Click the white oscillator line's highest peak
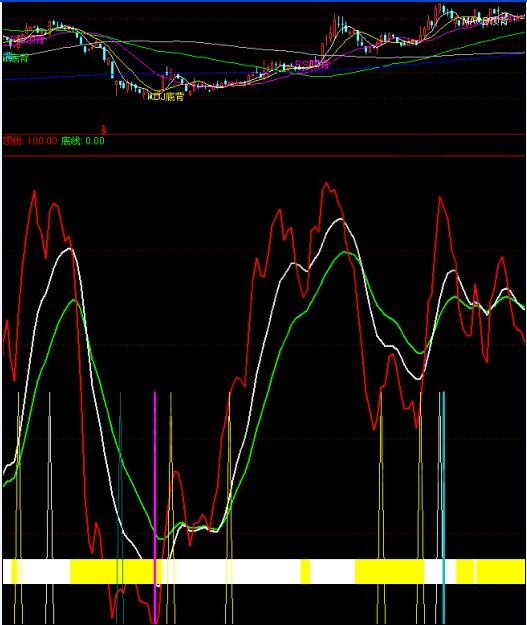Image resolution: width=527 pixels, height=625 pixels. [340, 219]
